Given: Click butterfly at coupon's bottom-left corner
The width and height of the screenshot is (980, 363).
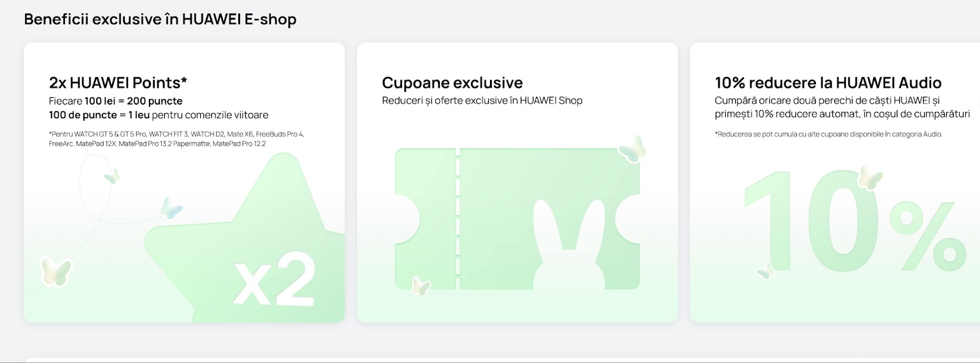Looking at the screenshot, I should 421,286.
